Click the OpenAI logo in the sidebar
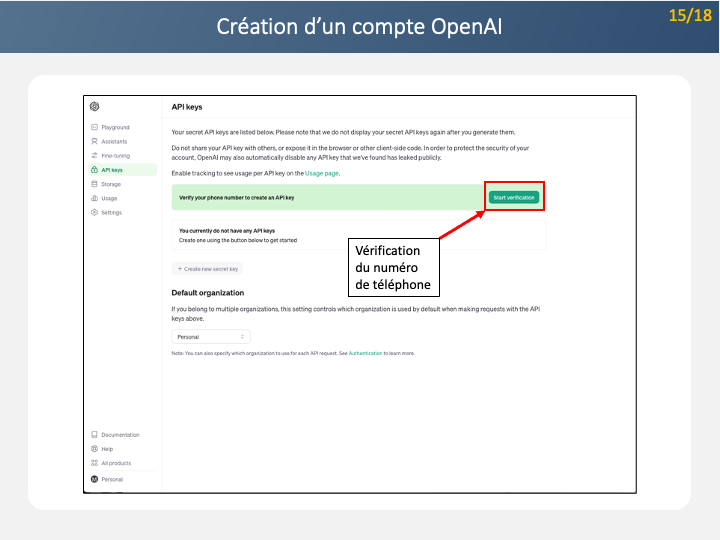 point(94,107)
